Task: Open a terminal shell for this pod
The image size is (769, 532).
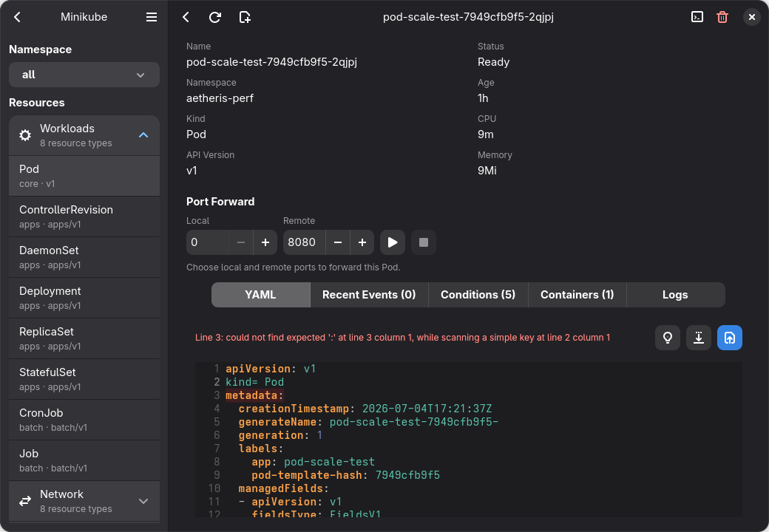Action: tap(697, 17)
